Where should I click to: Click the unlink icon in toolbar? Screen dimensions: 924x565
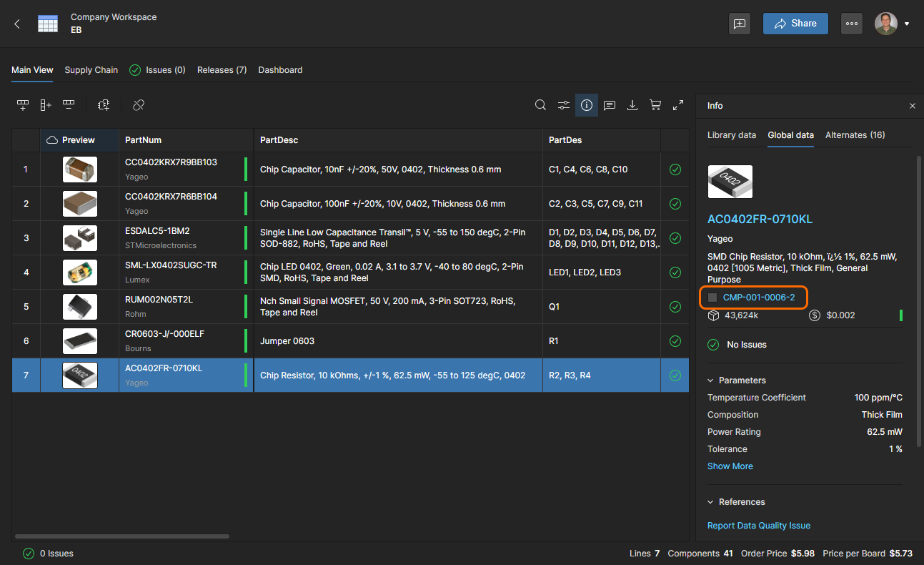point(139,105)
